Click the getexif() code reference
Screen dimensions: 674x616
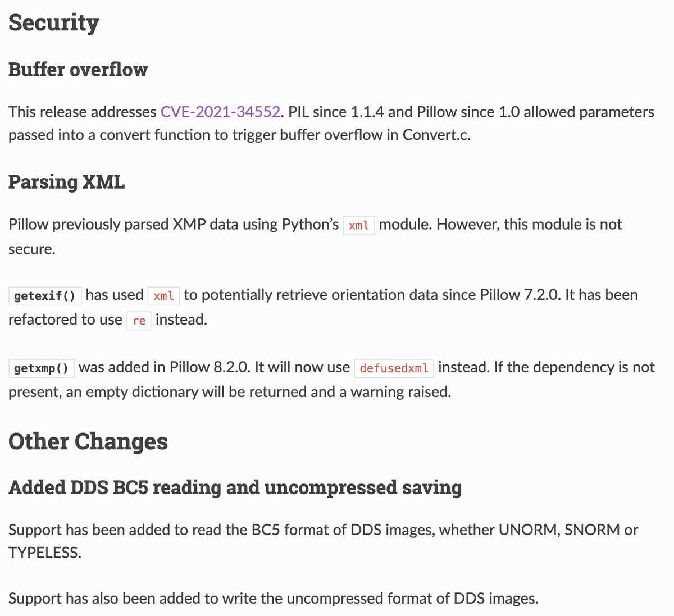pos(45,296)
